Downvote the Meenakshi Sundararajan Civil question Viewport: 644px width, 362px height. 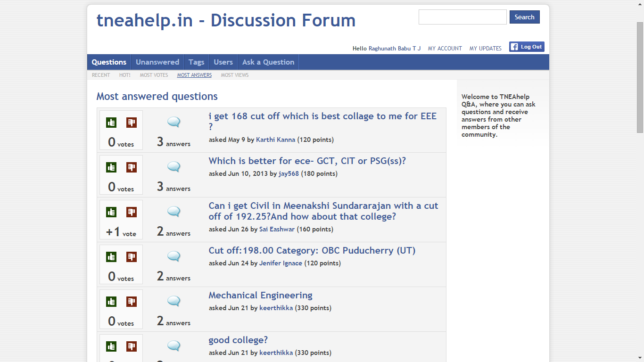132,212
